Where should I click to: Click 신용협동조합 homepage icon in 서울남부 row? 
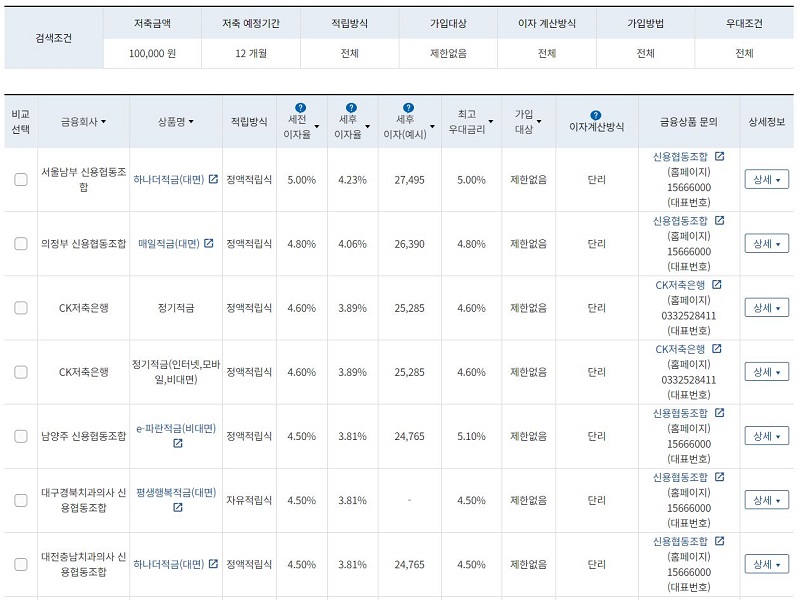click(x=719, y=156)
